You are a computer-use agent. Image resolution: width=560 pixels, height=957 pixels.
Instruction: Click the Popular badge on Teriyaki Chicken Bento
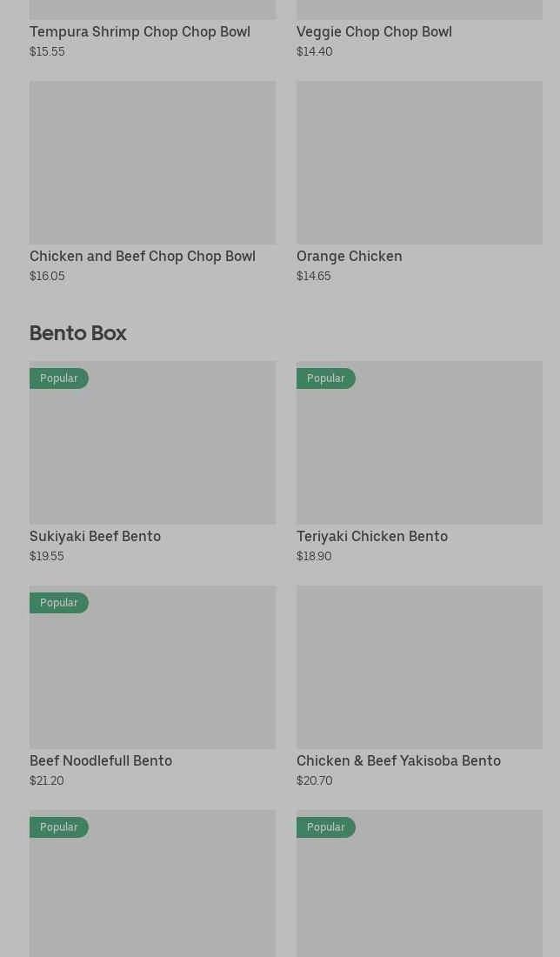pyautogui.click(x=326, y=378)
